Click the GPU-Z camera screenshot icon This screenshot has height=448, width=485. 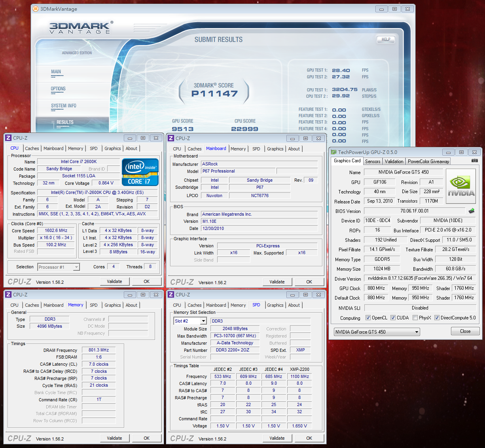point(474,161)
